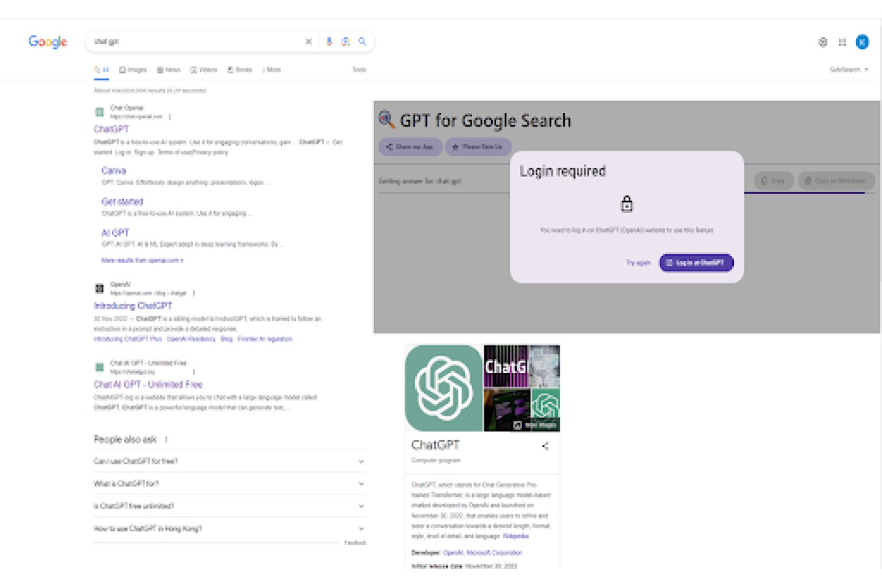
Task: Click Try again in Login required dialog
Action: point(639,263)
